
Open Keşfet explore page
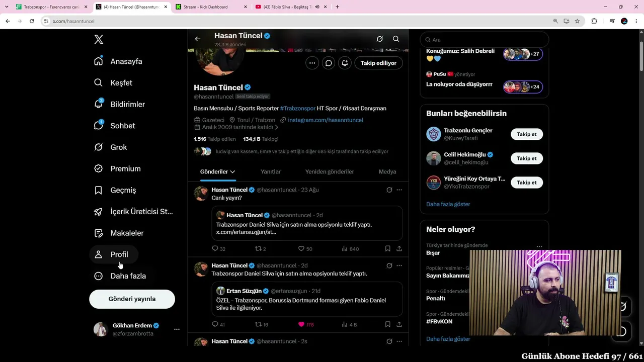click(113, 83)
